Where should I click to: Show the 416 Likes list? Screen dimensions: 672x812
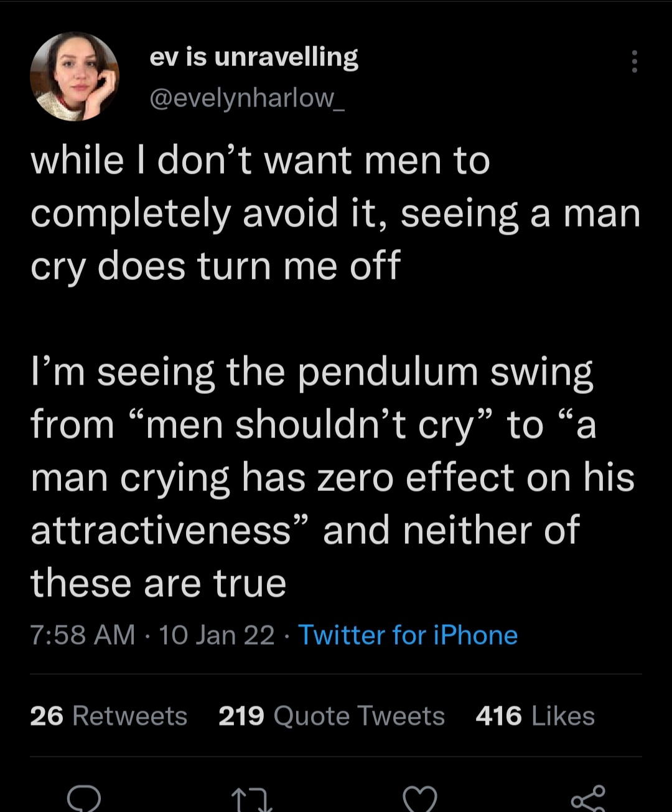pyautogui.click(x=535, y=716)
